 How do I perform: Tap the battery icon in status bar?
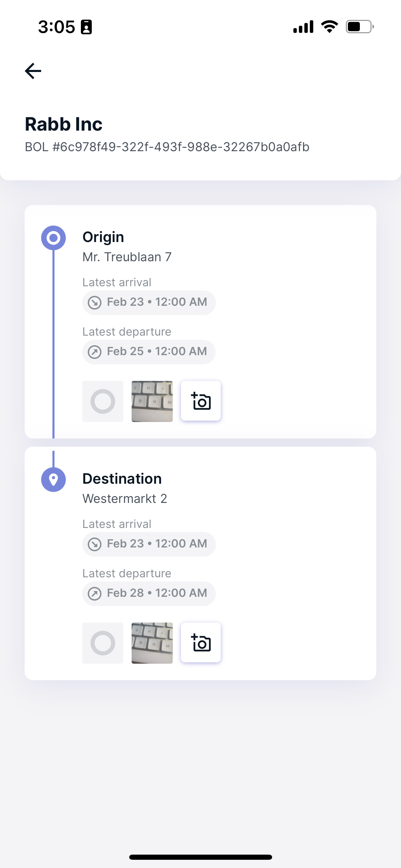[360, 27]
